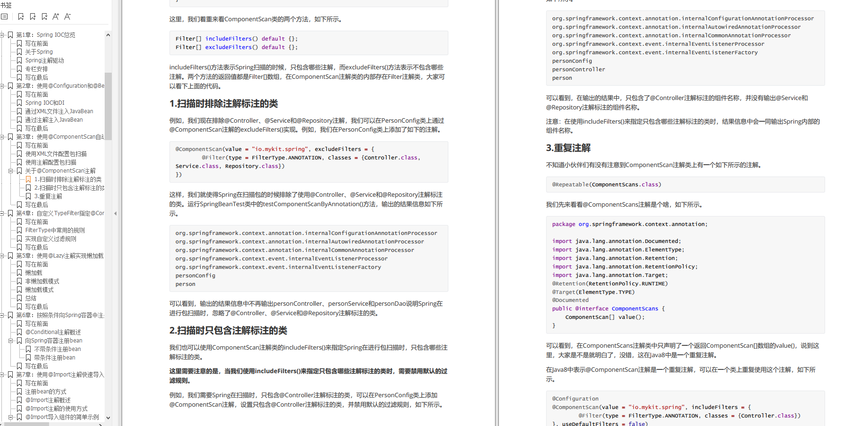Open the 懒加载模式 bookmark

39,290
